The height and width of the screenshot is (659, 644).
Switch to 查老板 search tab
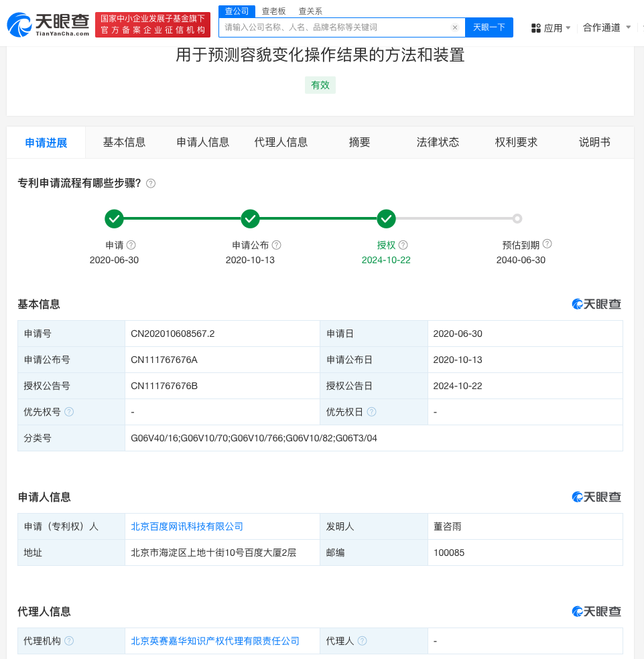pos(274,11)
